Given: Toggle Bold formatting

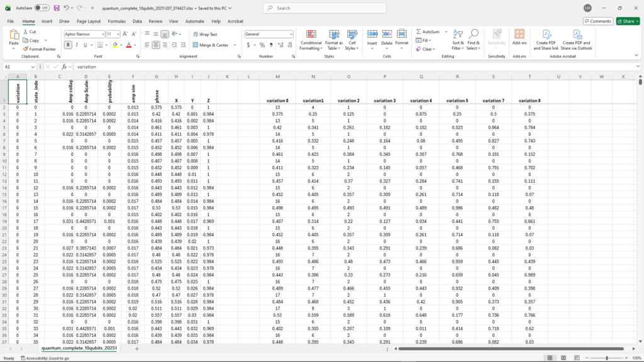Looking at the screenshot, I should (x=68, y=45).
